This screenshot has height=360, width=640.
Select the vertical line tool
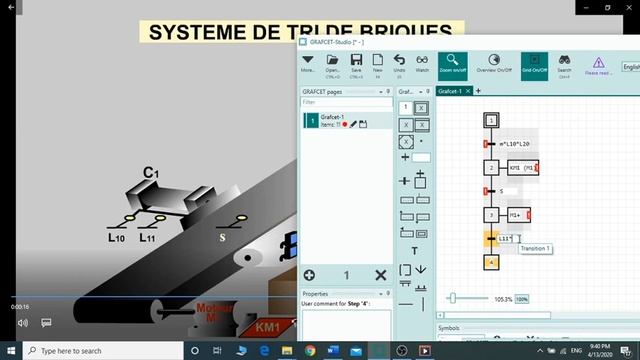[x=423, y=304]
